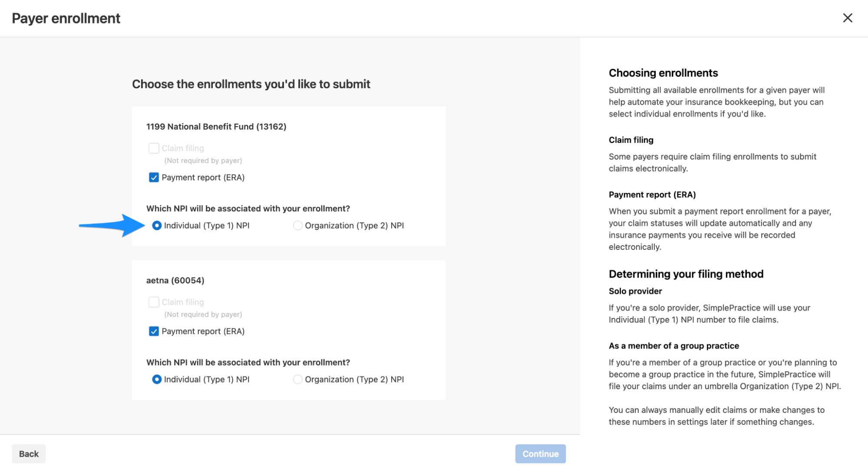Click the Choosing enrollments help heading
This screenshot has width=868, height=469.
[x=663, y=73]
